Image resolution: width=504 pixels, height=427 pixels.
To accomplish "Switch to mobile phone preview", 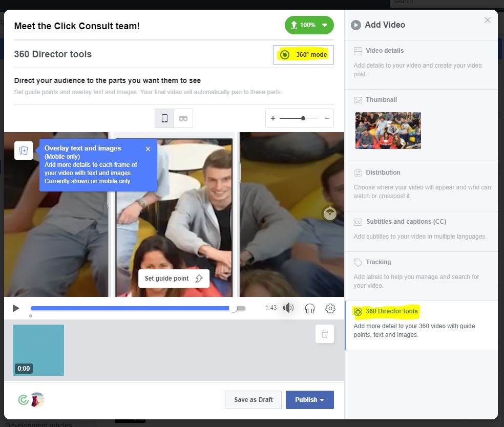I will tap(164, 118).
